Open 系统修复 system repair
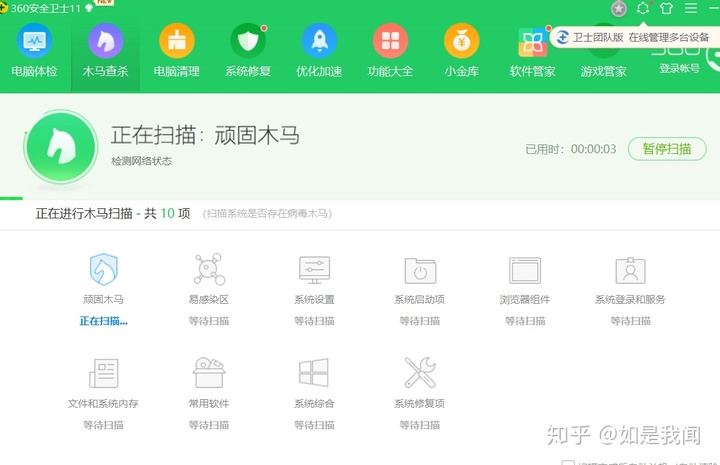Screen dimensions: 720x465 (248, 50)
